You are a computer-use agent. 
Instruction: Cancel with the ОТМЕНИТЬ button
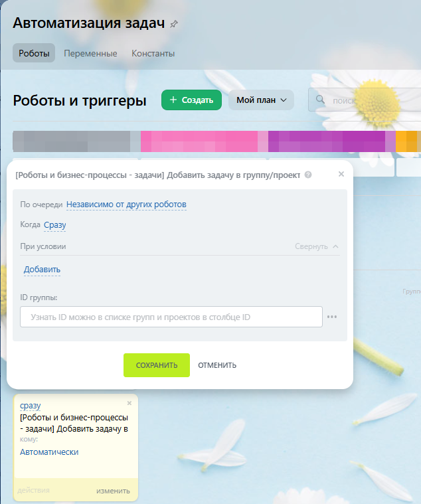(x=217, y=365)
